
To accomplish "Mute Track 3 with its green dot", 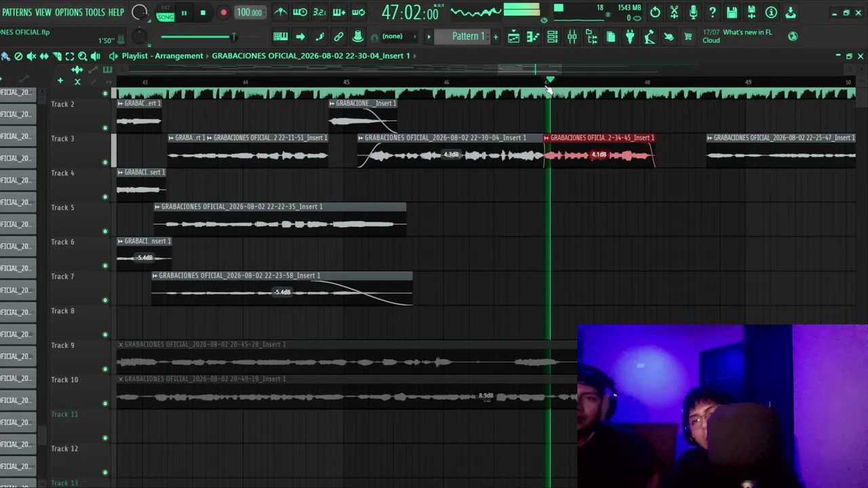I will 105,163.
